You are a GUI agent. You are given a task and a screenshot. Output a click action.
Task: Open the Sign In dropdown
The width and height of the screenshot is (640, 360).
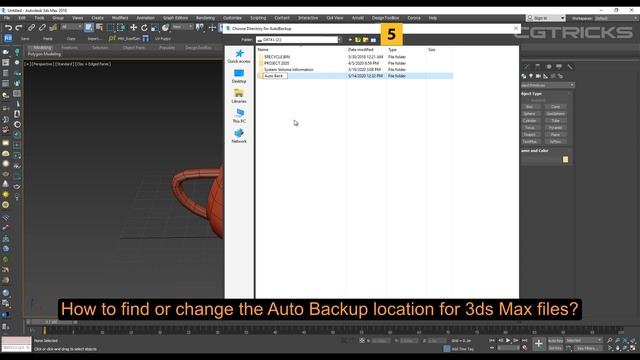(546, 18)
